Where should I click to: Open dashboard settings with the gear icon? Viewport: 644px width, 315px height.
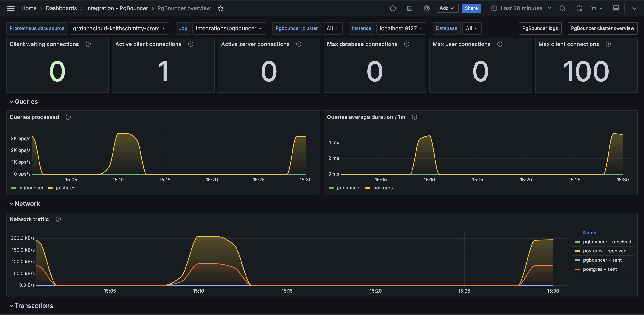[426, 8]
